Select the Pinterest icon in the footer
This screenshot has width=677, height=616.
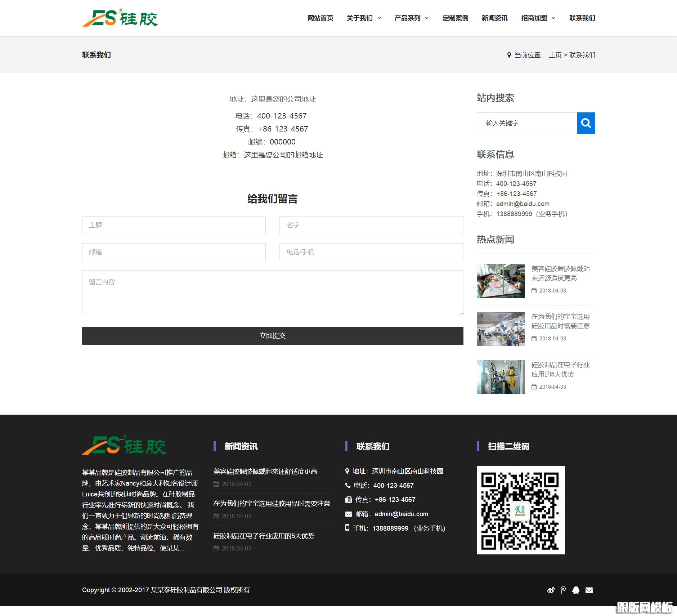click(x=563, y=590)
